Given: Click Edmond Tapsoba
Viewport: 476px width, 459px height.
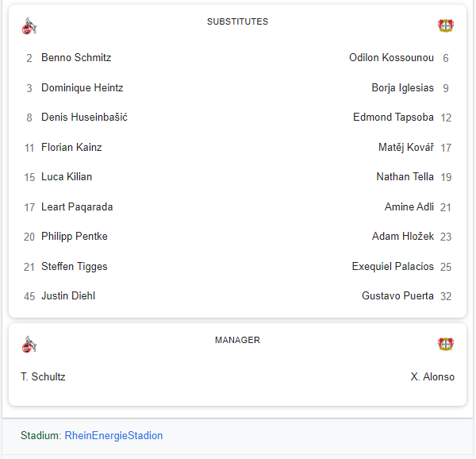Looking at the screenshot, I should (x=393, y=117).
